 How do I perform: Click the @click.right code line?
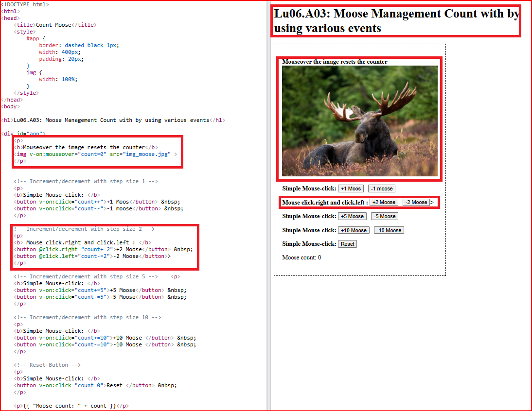[103, 249]
